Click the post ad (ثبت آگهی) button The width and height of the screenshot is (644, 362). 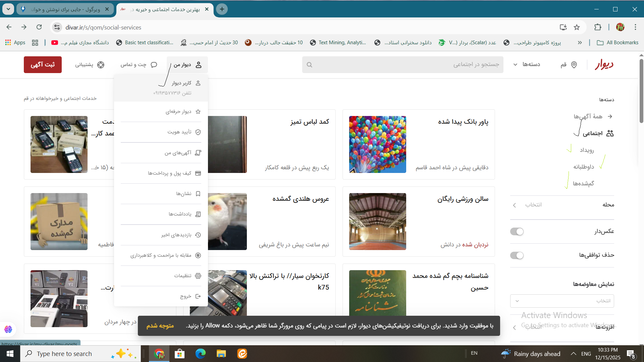pos(43,65)
